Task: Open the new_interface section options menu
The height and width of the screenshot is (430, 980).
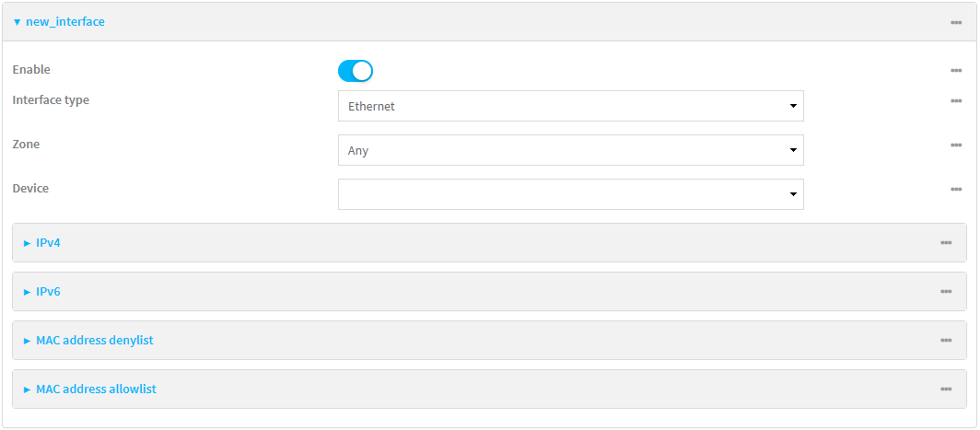Action: tap(956, 22)
